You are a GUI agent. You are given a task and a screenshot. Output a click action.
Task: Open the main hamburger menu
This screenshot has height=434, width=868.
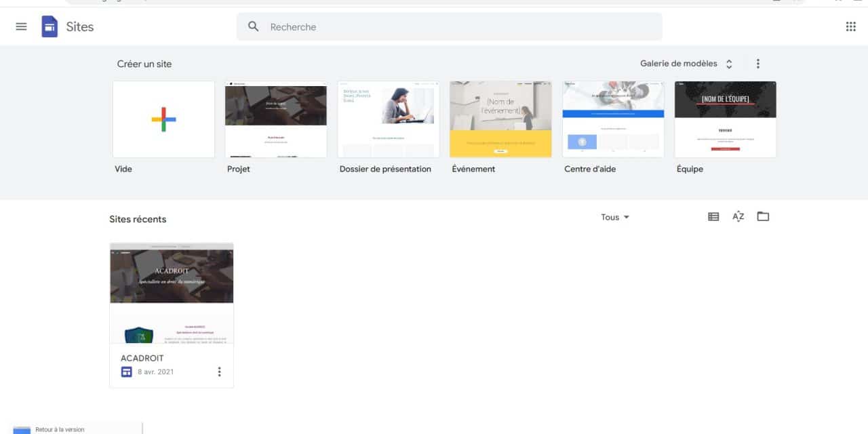pyautogui.click(x=21, y=27)
